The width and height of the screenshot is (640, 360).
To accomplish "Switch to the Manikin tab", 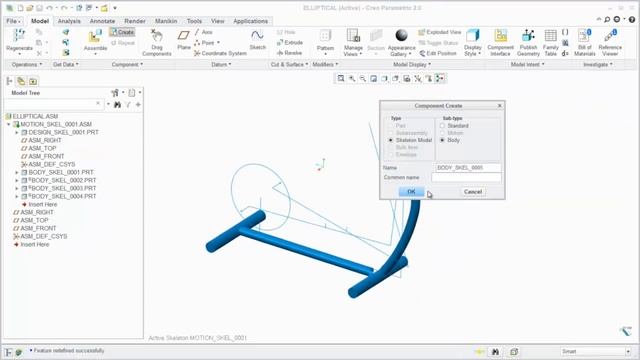I will [166, 21].
